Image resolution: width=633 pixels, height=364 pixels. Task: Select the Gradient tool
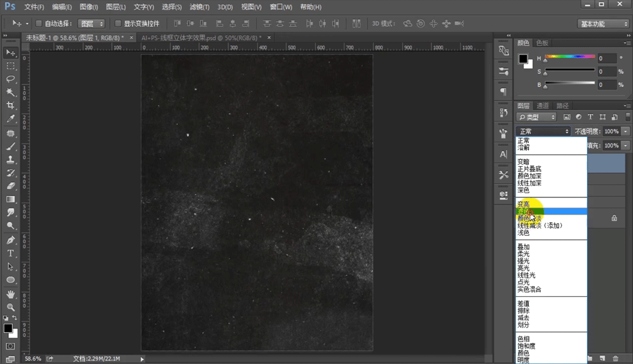(10, 200)
